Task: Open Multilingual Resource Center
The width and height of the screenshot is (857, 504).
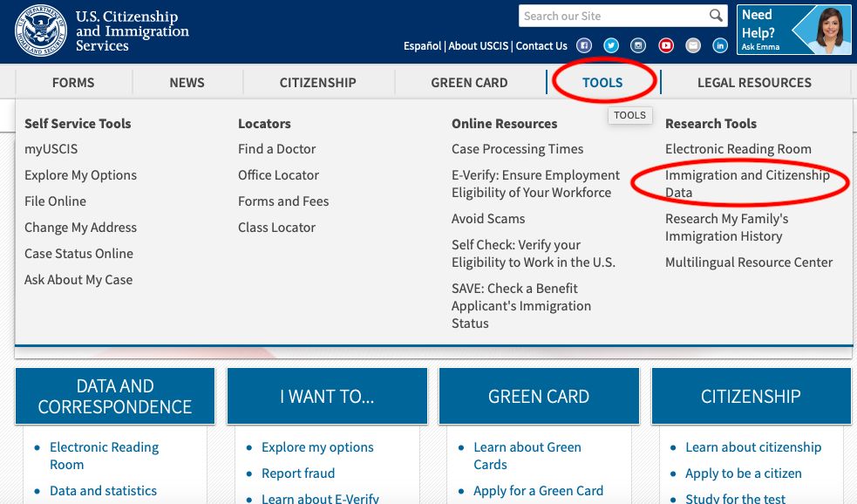Action: [x=749, y=262]
